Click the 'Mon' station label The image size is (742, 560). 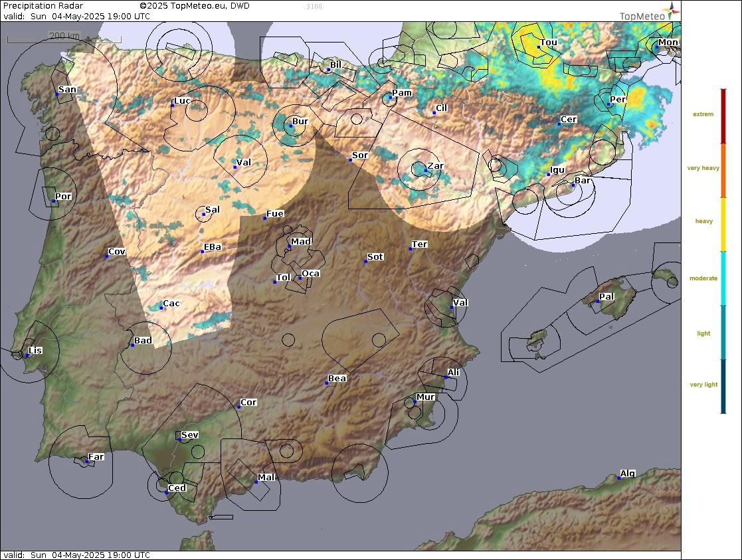click(668, 42)
